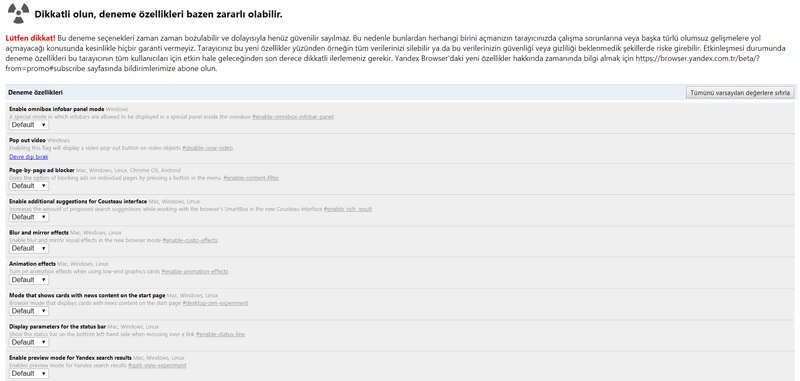Screen dimensions: 800x381
Task: Open Blur and mirror effects dropdown
Action: (x=29, y=248)
